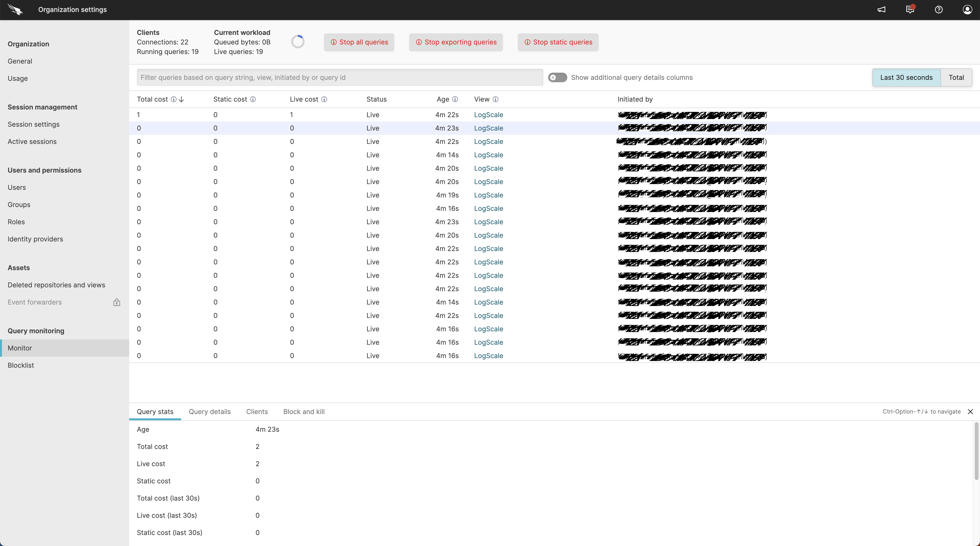
Task: Select the Query stats tab
Action: coord(155,411)
